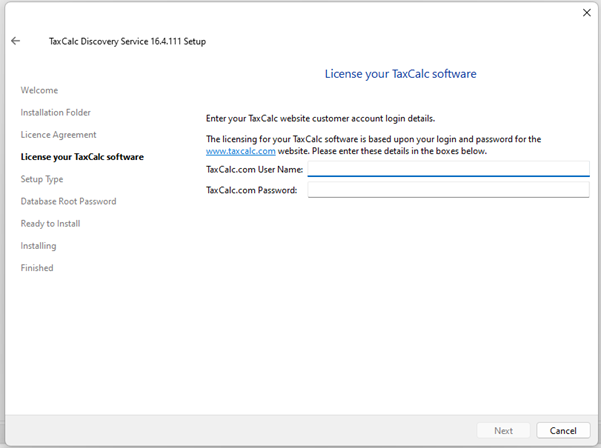Open the Licence Agreement step
The width and height of the screenshot is (601, 448).
coord(58,135)
